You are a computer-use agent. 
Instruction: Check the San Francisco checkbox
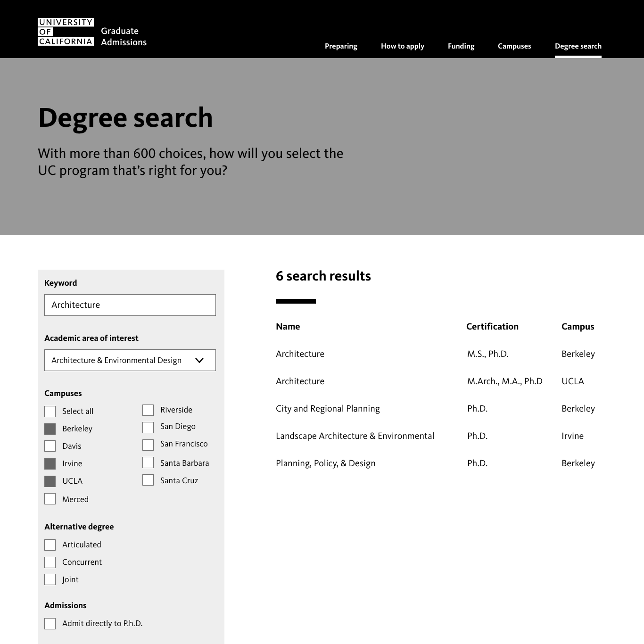pos(148,445)
